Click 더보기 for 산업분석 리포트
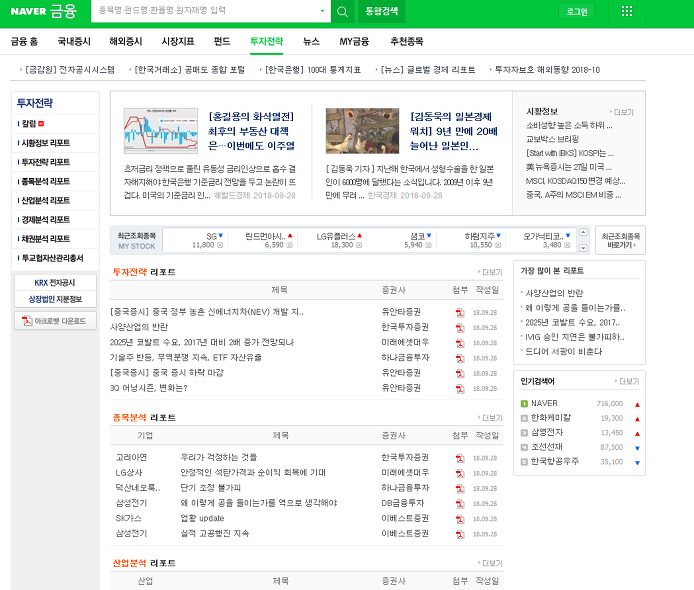Image resolution: width=694 pixels, height=590 pixels. [490, 563]
